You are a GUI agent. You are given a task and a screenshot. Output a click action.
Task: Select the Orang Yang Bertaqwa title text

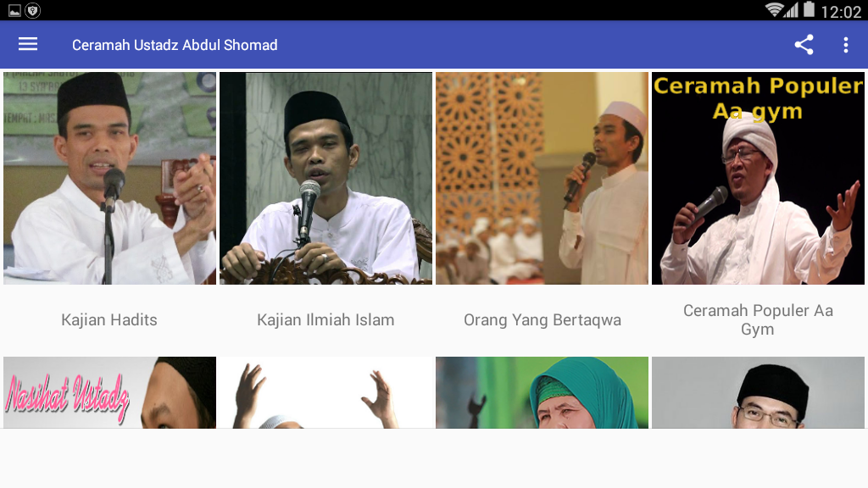[542, 319]
